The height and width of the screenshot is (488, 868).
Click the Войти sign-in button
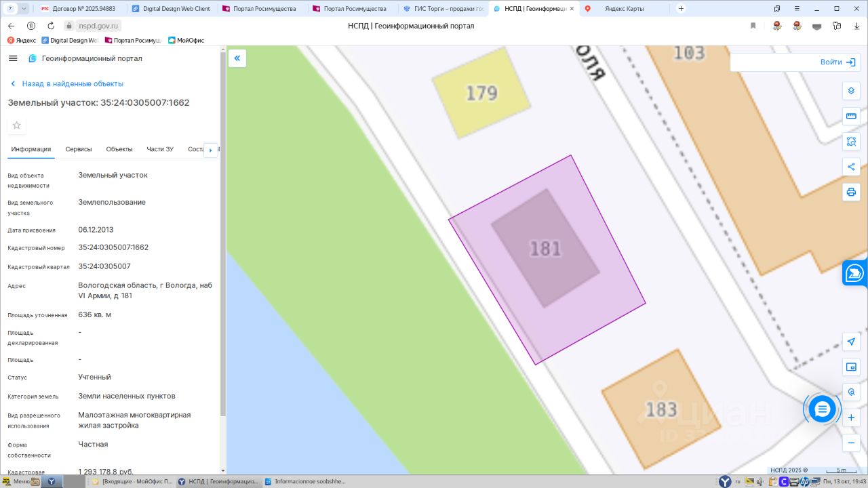pyautogui.click(x=838, y=62)
